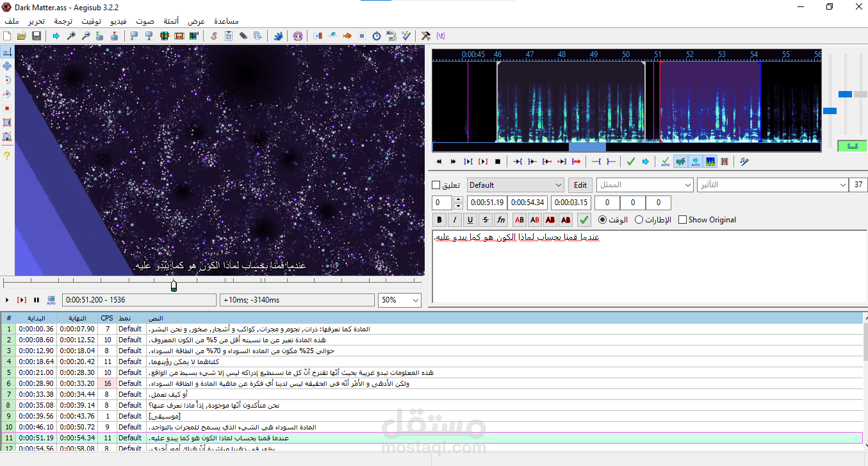Toggle auto-scroll audio display to selected line

695,162
